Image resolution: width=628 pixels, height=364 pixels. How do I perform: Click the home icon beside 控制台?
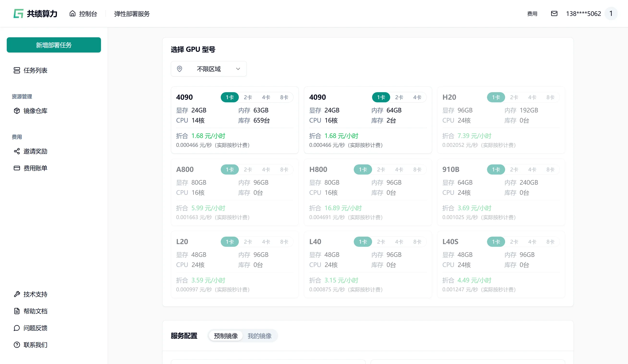(x=73, y=13)
